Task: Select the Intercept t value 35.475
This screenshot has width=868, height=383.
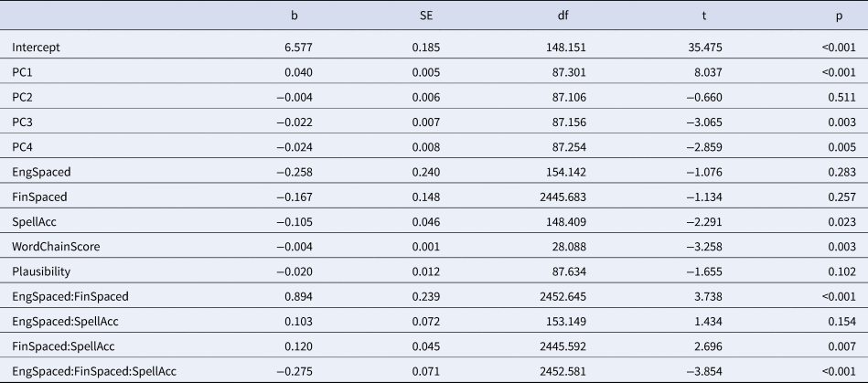Action: (705, 48)
